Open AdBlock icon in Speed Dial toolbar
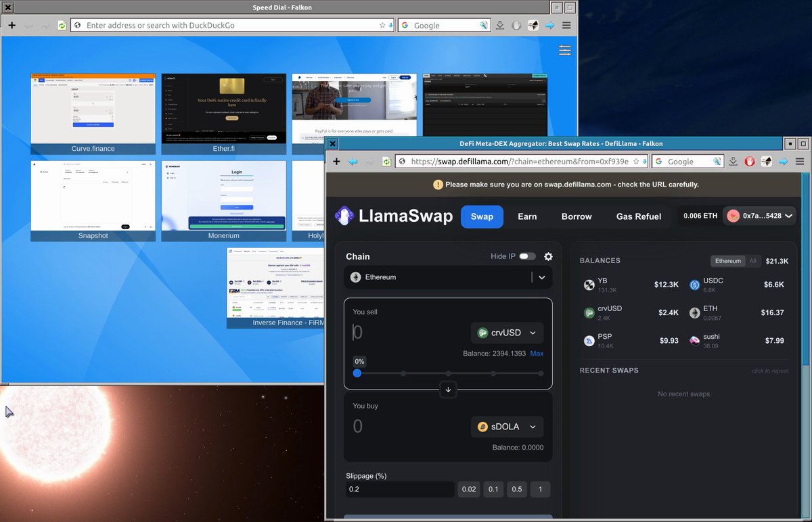Viewport: 812px width, 522px height. (517, 25)
